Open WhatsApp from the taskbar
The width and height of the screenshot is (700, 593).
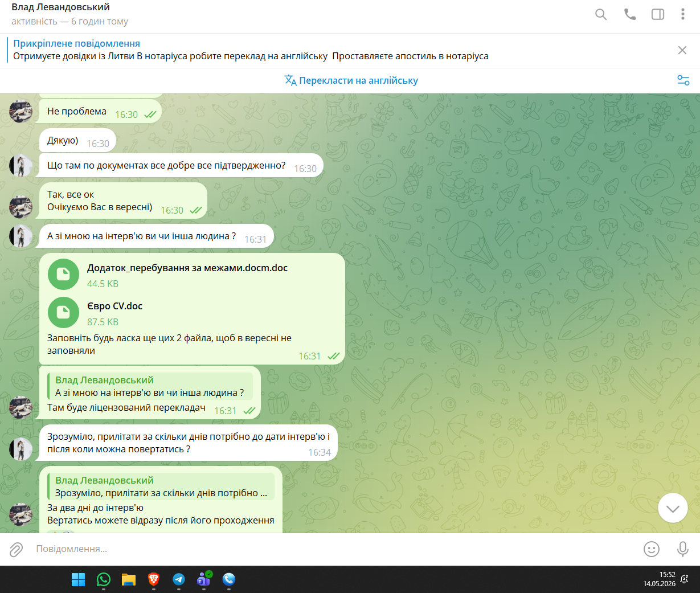(x=104, y=579)
